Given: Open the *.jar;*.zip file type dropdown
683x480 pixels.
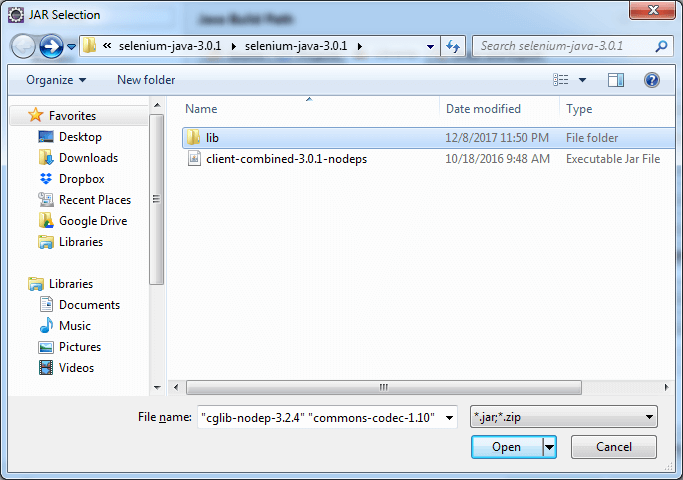Looking at the screenshot, I should click(564, 417).
